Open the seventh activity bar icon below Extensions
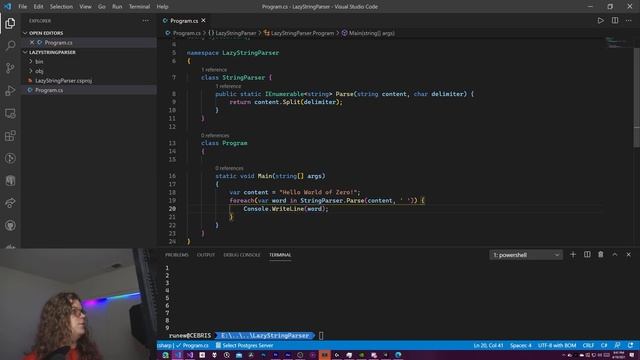The height and width of the screenshot is (360, 640). (10, 180)
